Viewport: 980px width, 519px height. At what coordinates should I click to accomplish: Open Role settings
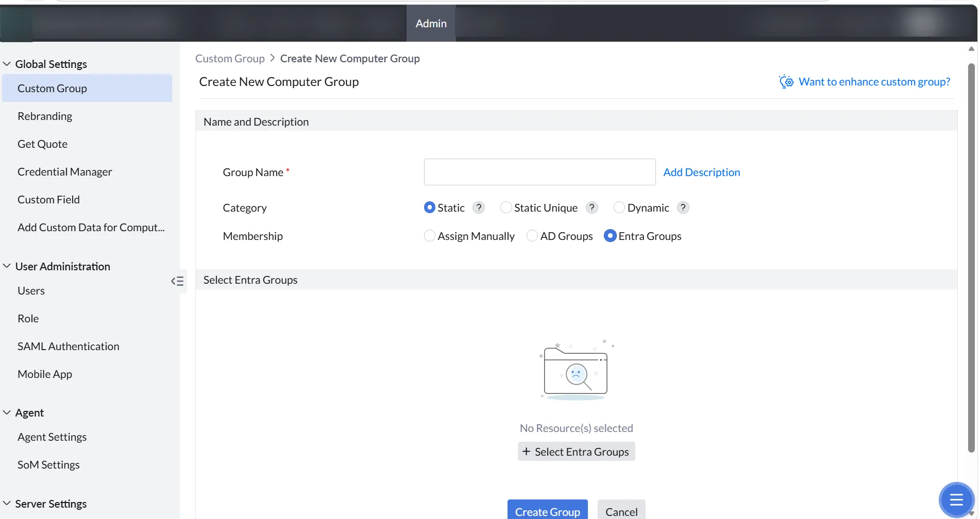click(x=28, y=318)
